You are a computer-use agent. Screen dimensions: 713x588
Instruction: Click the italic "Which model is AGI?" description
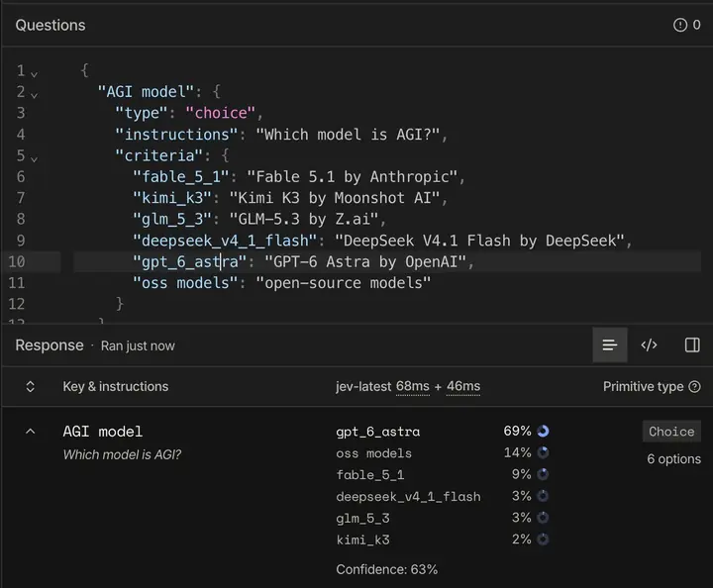[122, 454]
